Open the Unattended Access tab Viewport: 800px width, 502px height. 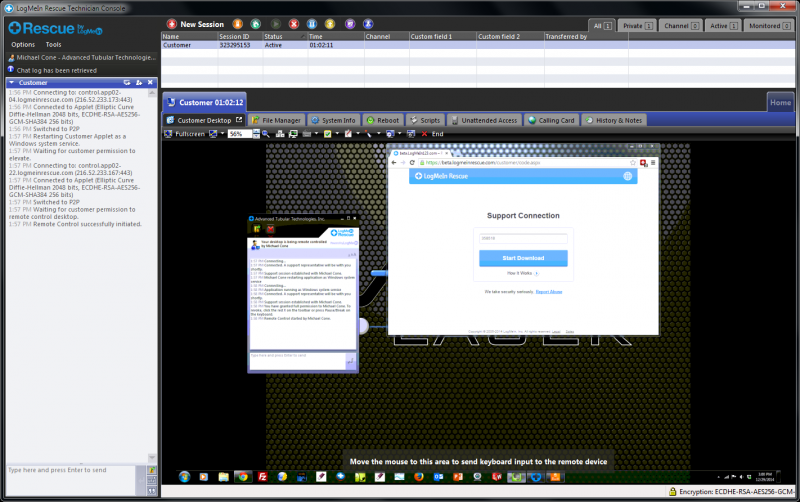pos(484,120)
